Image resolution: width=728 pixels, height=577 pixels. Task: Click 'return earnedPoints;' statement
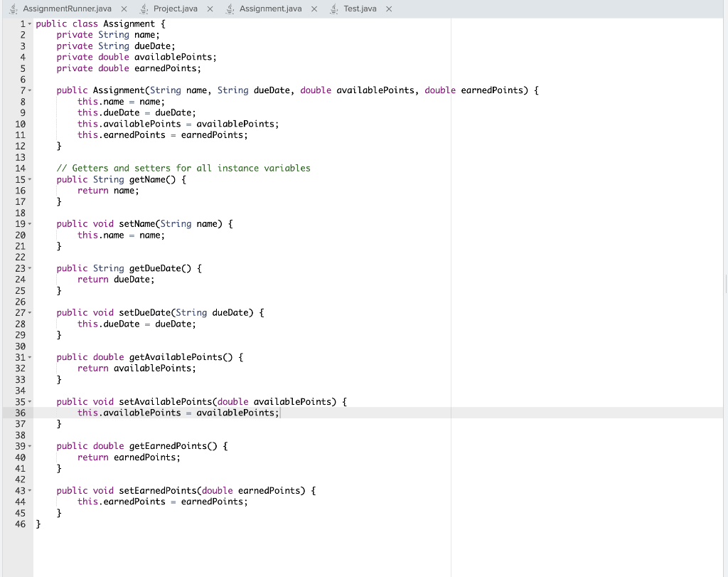[x=129, y=457]
